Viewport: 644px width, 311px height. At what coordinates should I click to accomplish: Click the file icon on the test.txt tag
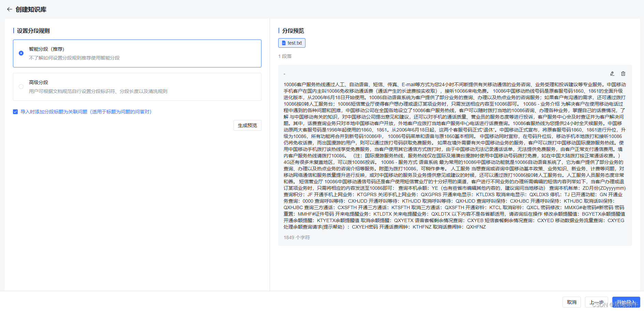point(284,43)
